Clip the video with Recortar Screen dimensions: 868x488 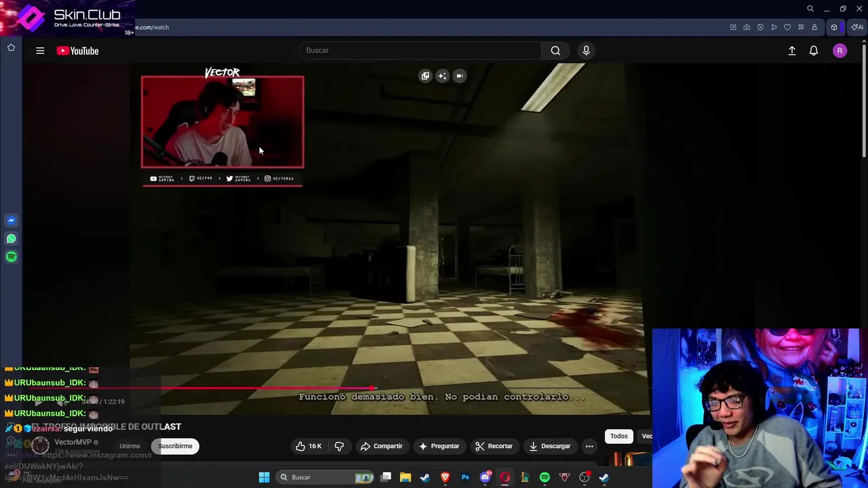pyautogui.click(x=494, y=446)
